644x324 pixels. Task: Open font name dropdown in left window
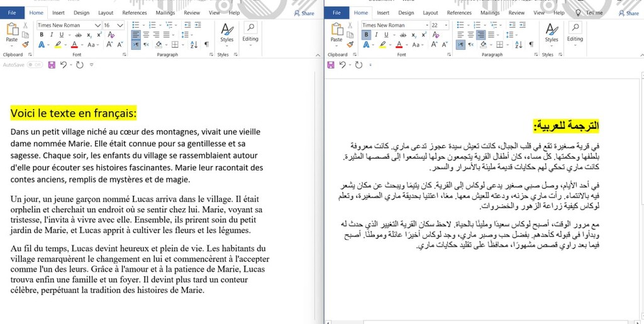[x=97, y=25]
